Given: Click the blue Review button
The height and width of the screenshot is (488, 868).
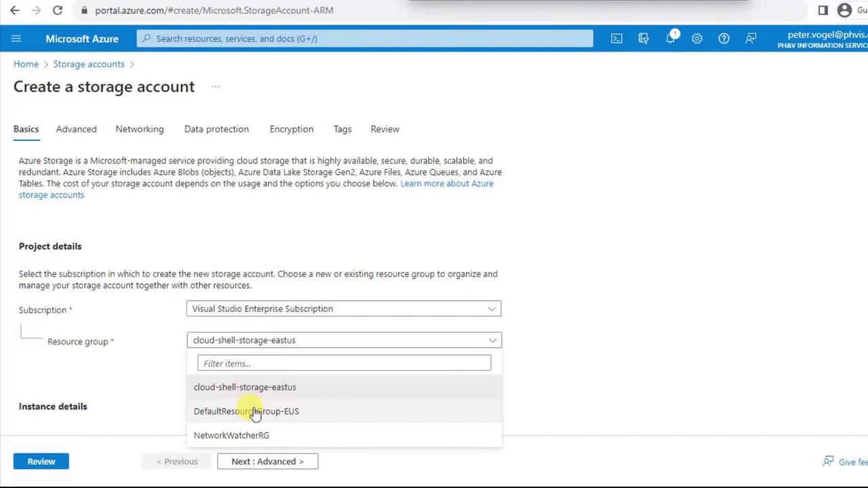Looking at the screenshot, I should click(41, 462).
